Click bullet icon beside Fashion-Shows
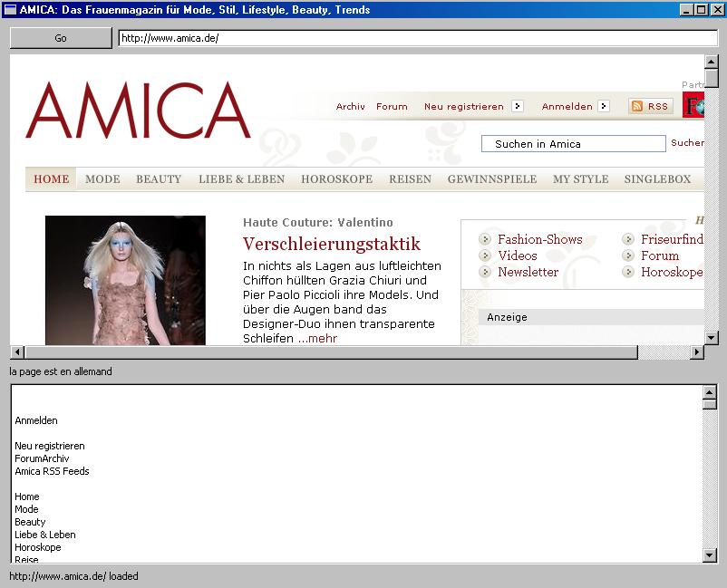Viewport: 727px width, 588px height. pyautogui.click(x=485, y=239)
